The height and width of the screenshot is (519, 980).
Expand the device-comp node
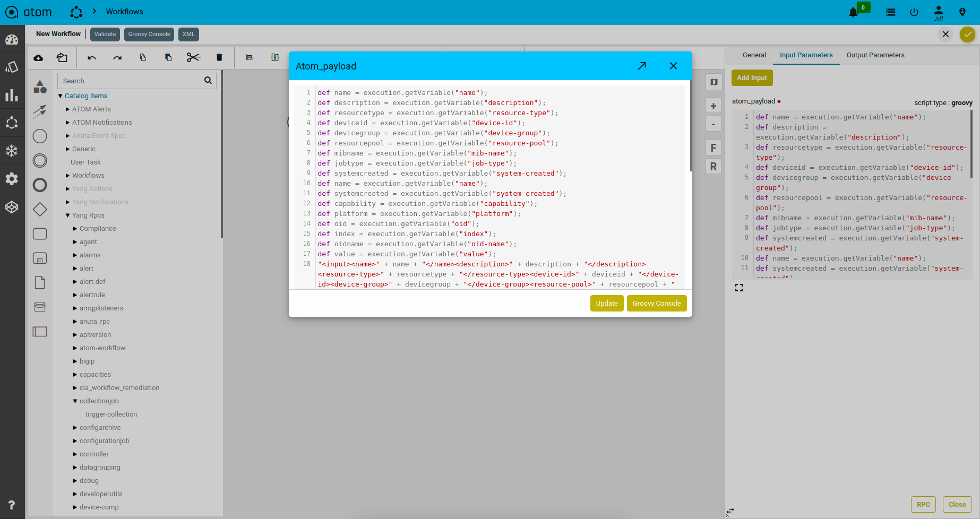[75, 507]
